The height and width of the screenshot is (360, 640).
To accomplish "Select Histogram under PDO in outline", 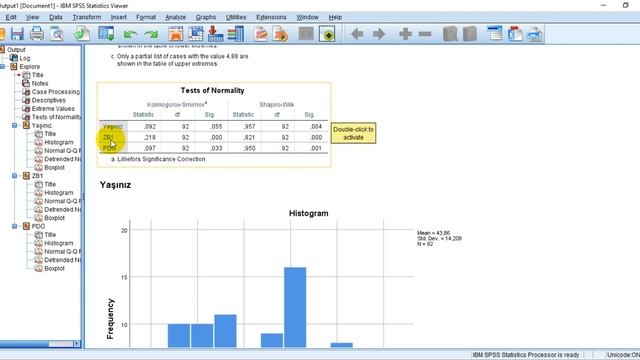I will pos(59,243).
